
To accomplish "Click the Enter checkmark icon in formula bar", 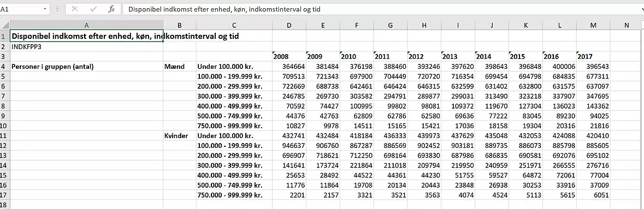I will (x=93, y=9).
